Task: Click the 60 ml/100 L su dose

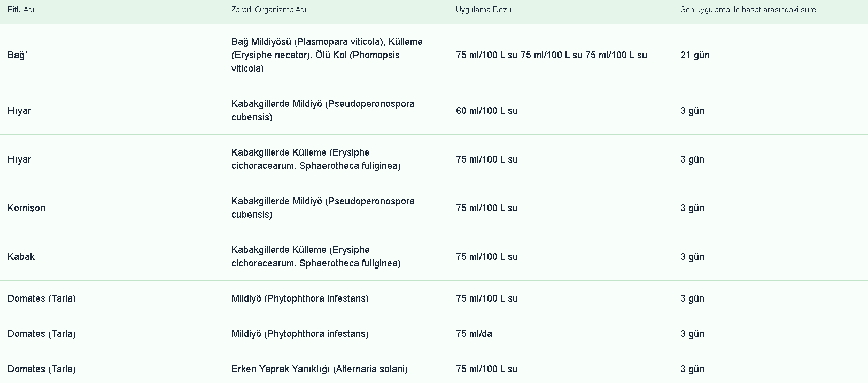Action: pyautogui.click(x=486, y=111)
